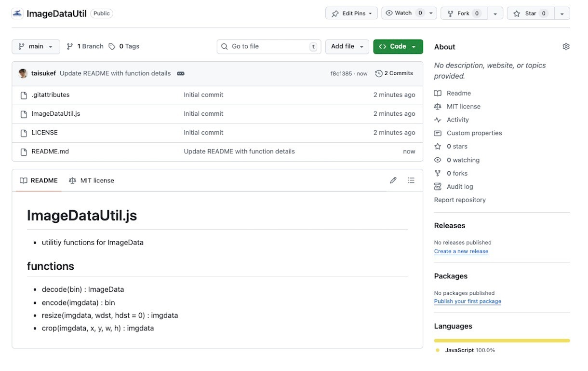Screen dimensions: 588x371
Task: Click the Go to file search field
Action: pos(268,46)
